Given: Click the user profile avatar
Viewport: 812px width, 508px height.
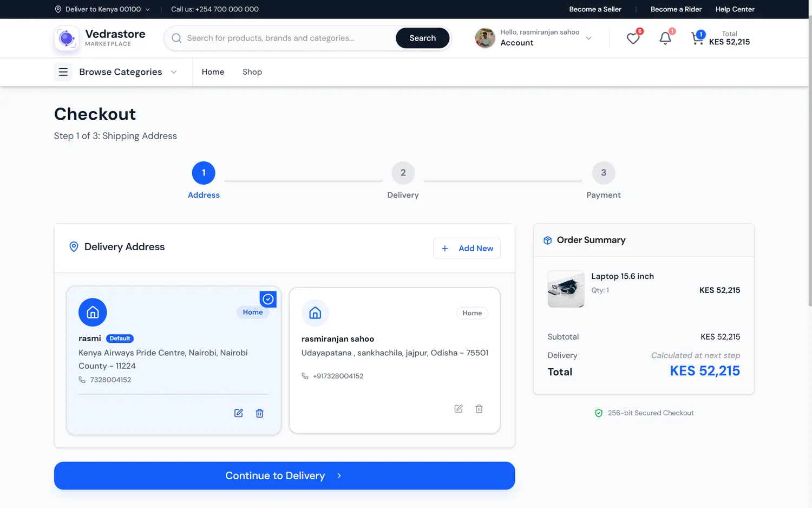Looking at the screenshot, I should (x=485, y=38).
